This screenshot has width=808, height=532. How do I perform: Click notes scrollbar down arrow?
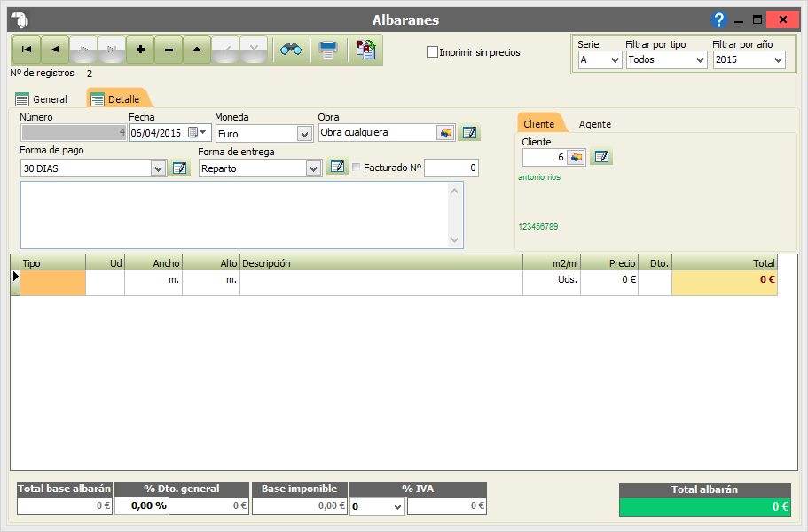coord(454,240)
